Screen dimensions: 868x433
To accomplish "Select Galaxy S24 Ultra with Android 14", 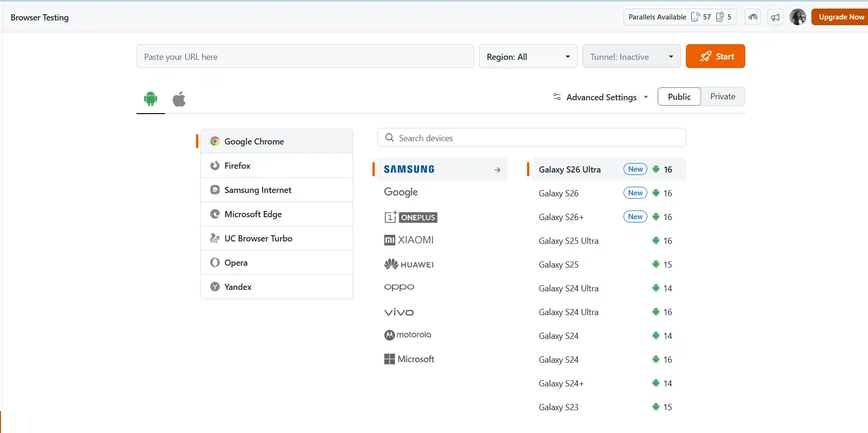I will 609,288.
